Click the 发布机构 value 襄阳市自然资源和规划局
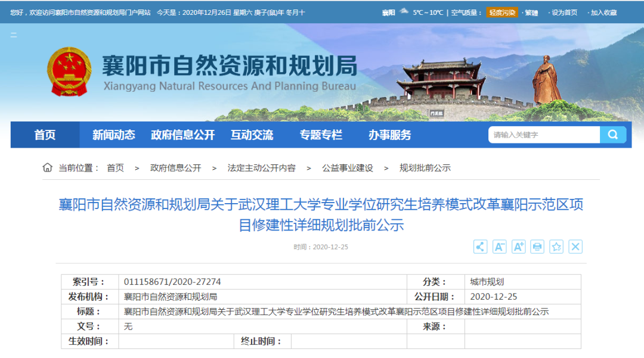 171,297
